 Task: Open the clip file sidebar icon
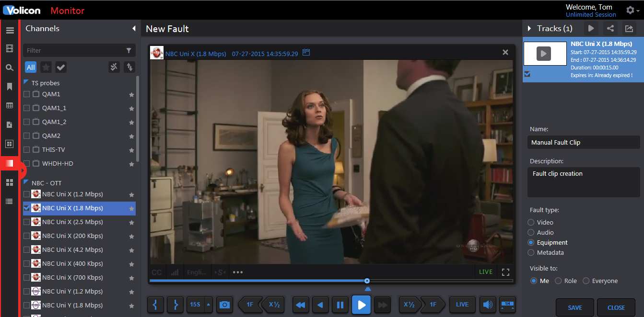[x=10, y=125]
